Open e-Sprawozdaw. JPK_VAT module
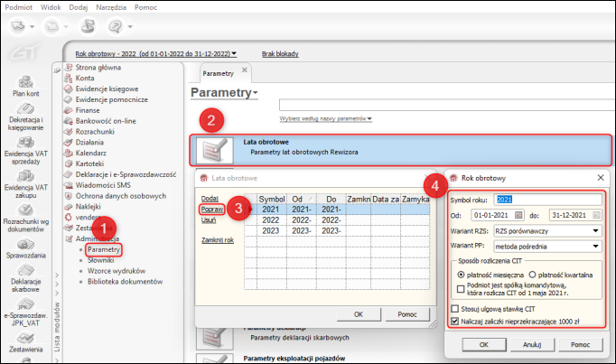Viewport: 616px width, 364px height. pyautogui.click(x=25, y=304)
